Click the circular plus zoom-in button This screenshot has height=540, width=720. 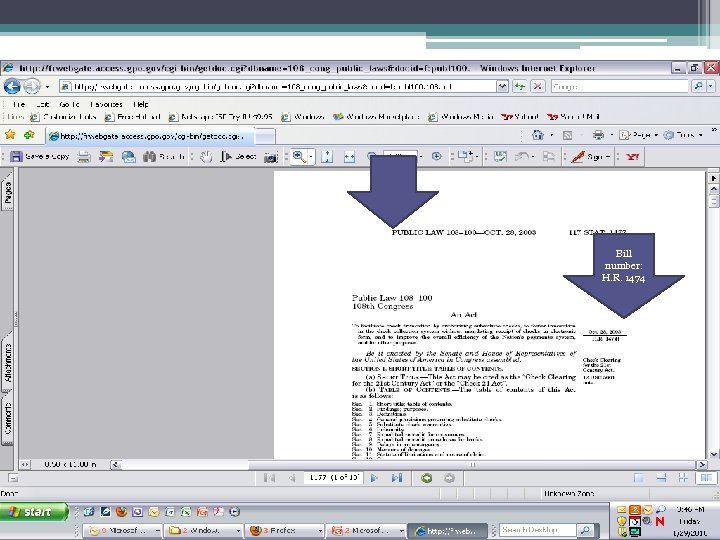coord(436,157)
